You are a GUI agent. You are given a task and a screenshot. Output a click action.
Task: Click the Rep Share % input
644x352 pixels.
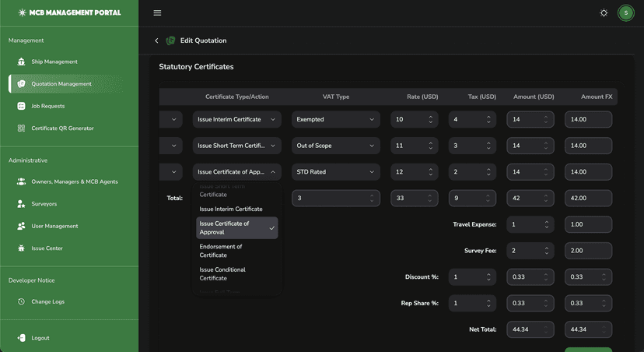pos(472,304)
